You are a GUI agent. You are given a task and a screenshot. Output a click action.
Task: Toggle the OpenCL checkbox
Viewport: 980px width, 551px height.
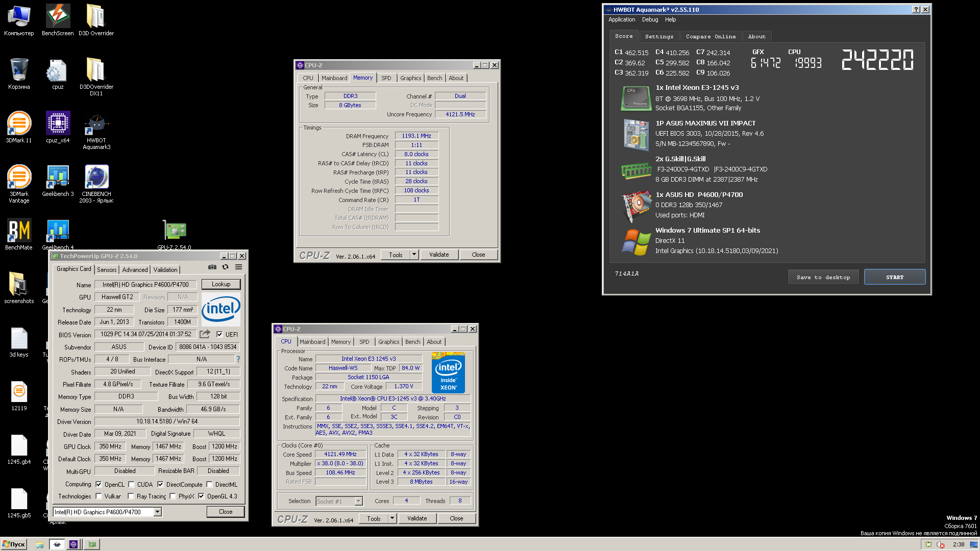pyautogui.click(x=99, y=485)
